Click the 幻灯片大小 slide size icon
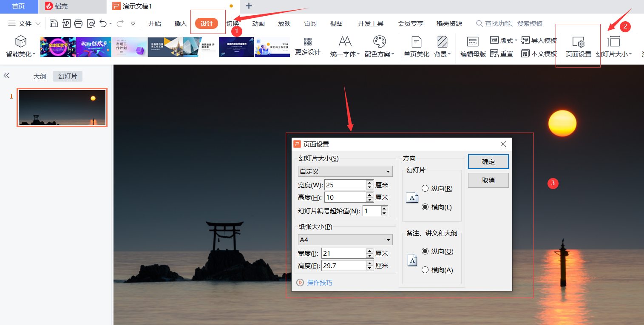644x325 pixels. click(613, 41)
